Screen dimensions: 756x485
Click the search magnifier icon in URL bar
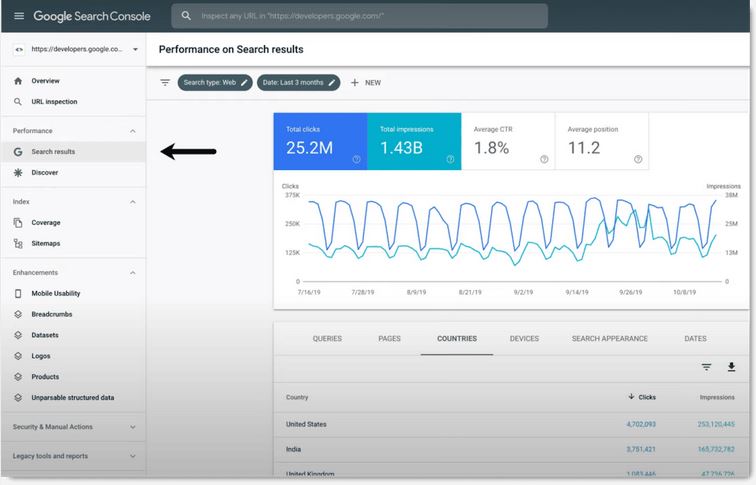coord(186,16)
